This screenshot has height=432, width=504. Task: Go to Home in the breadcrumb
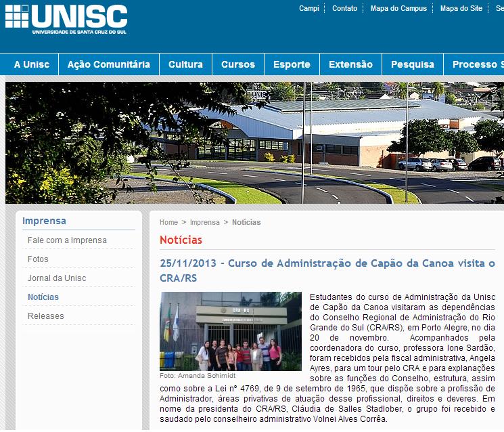[x=168, y=222]
